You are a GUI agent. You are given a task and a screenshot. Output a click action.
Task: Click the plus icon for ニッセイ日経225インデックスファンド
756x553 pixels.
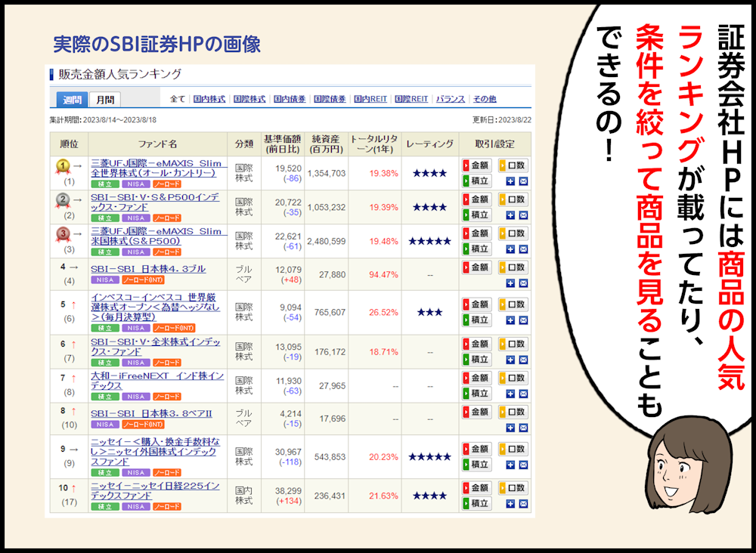point(510,504)
